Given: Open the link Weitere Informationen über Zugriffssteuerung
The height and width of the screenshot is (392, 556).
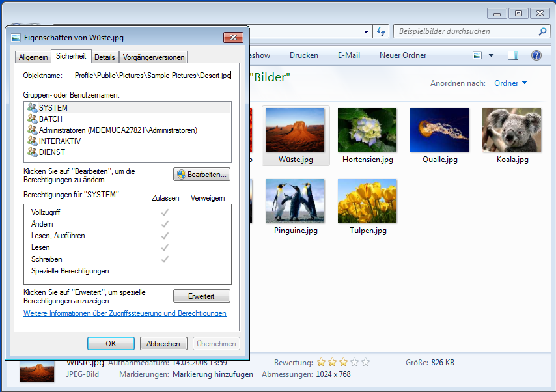Looking at the screenshot, I should pyautogui.click(x=125, y=313).
